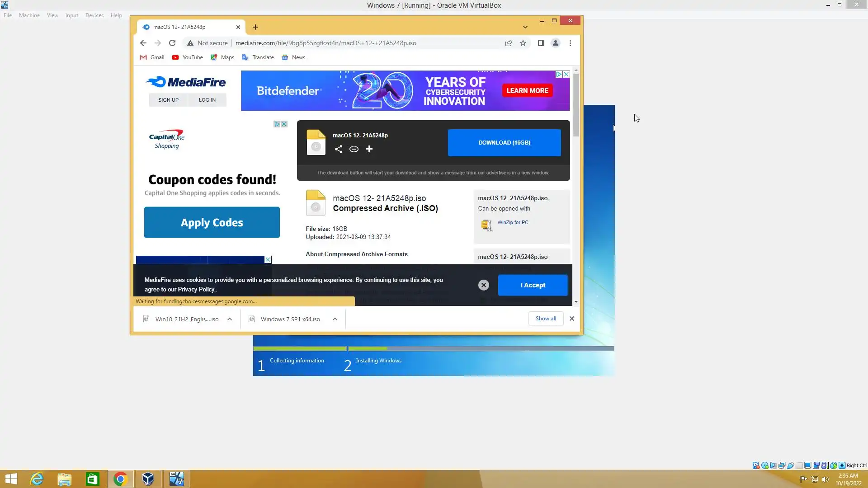Click the DOWNLOAD (16GB) button
868x488 pixels.
(504, 143)
